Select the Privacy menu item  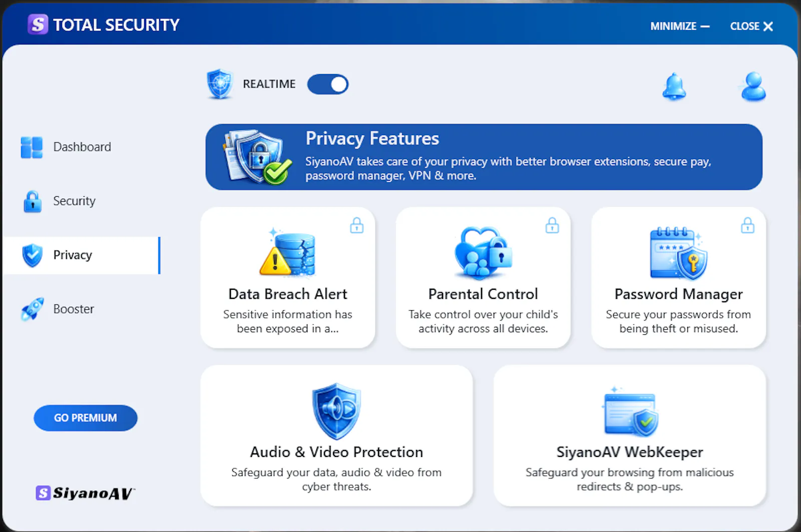[x=83, y=255]
